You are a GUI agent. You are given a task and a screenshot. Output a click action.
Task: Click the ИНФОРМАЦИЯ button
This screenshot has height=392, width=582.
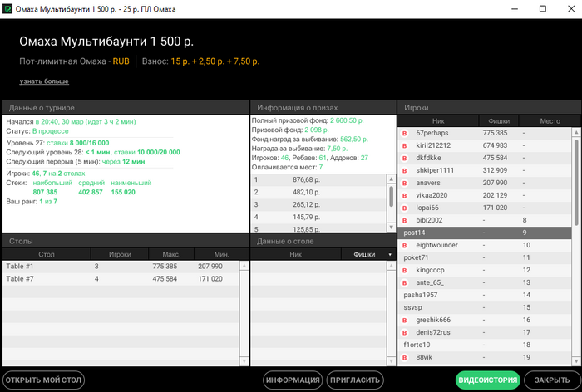pyautogui.click(x=293, y=380)
